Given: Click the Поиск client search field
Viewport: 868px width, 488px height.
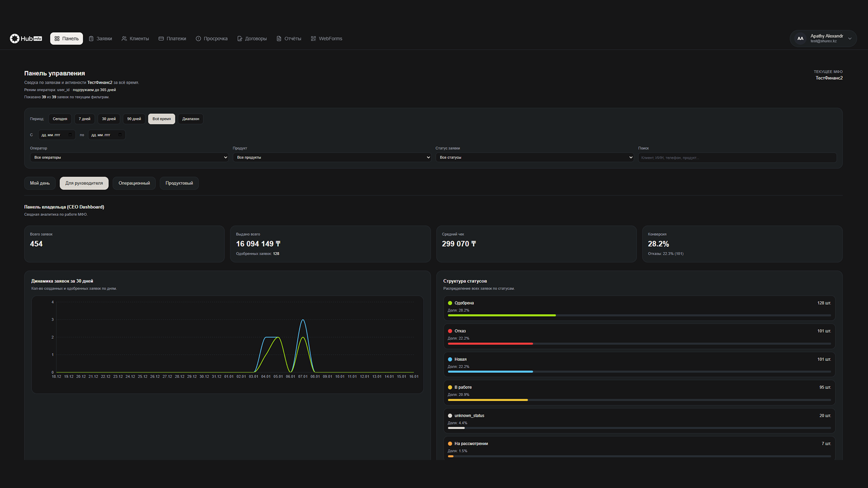Looking at the screenshot, I should pos(737,158).
